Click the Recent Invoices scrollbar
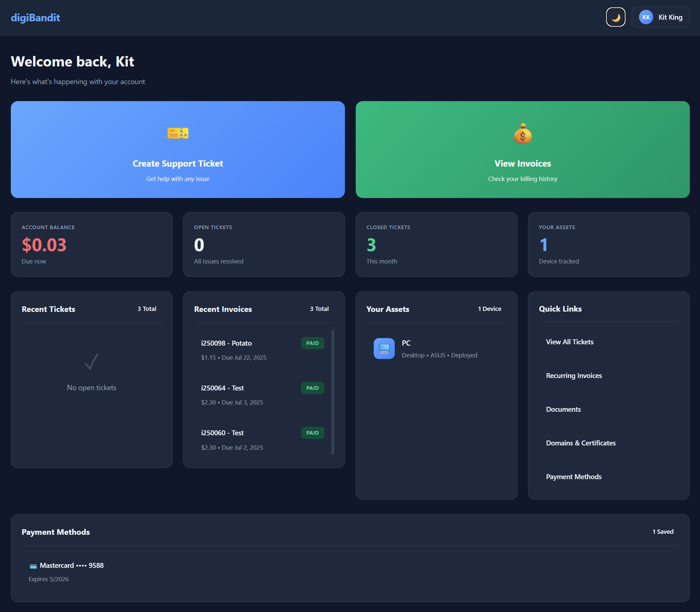 pos(332,392)
